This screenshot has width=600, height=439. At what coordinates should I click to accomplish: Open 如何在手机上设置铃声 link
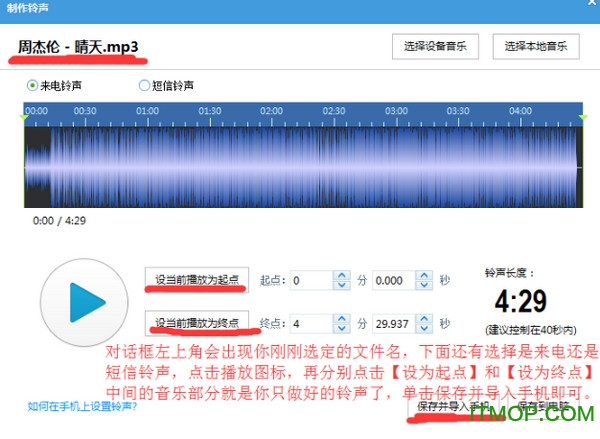(82, 406)
